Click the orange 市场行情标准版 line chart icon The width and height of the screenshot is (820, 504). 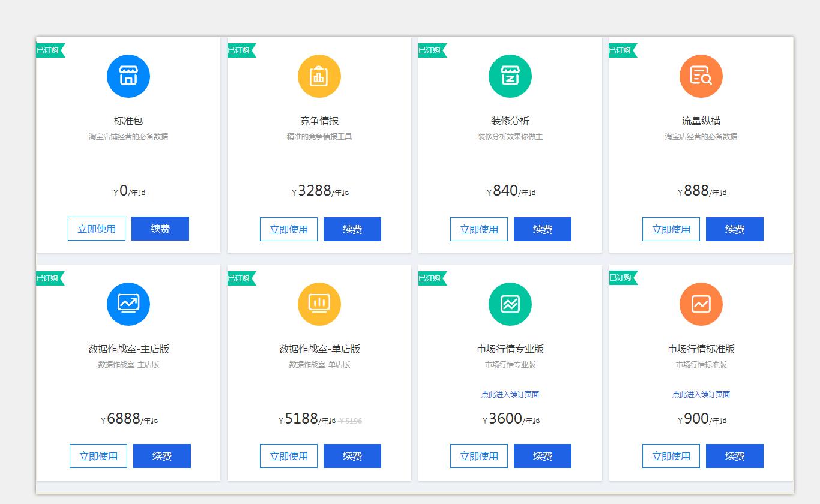[x=701, y=304]
